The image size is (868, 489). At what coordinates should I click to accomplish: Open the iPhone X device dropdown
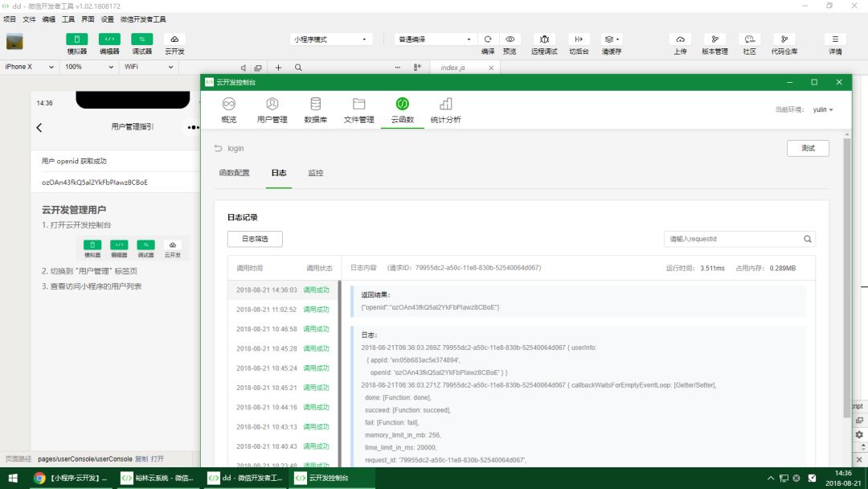[x=30, y=67]
